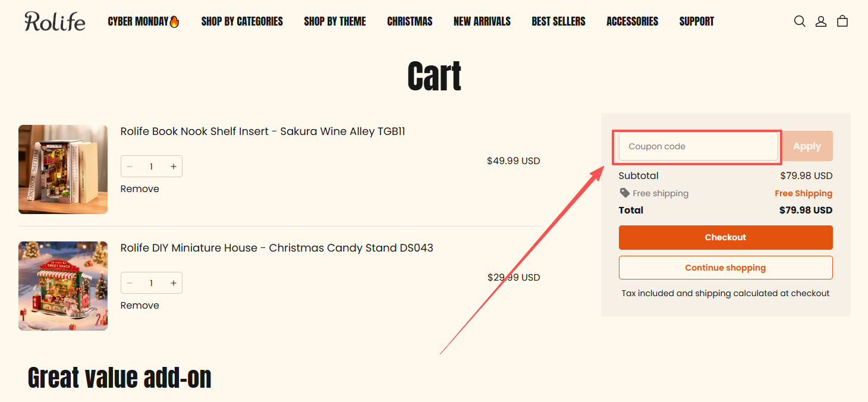The image size is (868, 402).
Task: Decrease Sakura Wine Alley quantity with minus
Action: coord(130,167)
